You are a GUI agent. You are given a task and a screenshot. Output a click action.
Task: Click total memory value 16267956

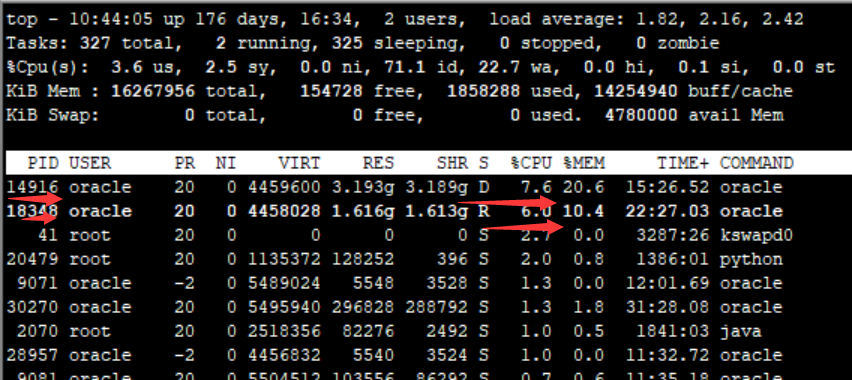click(x=153, y=91)
